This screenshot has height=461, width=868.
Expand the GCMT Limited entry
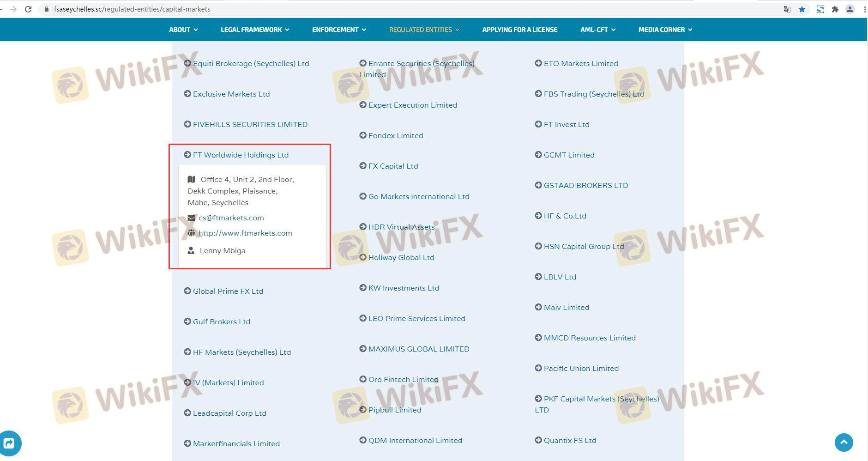point(569,155)
